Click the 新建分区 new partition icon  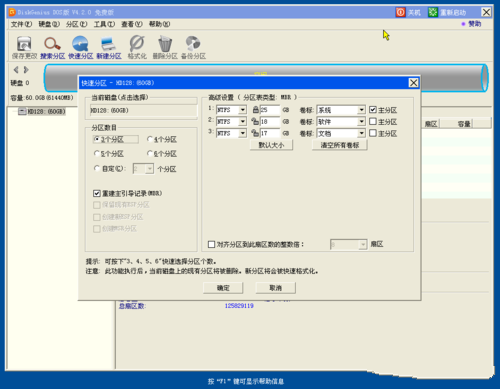pos(109,44)
